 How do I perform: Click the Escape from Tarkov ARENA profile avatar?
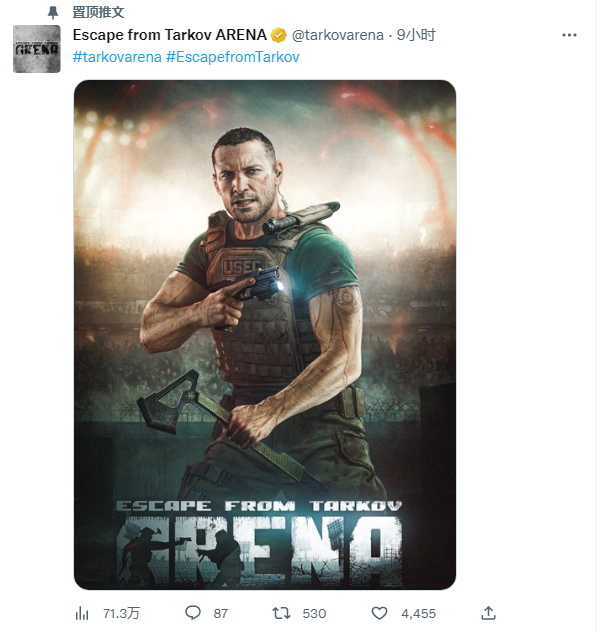coord(37,49)
